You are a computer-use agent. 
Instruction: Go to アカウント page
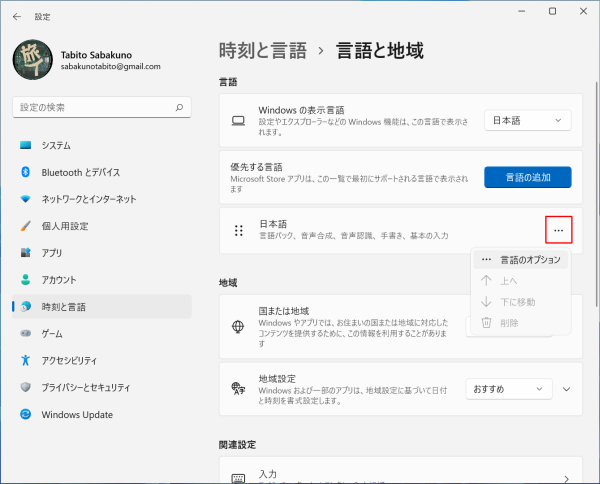pyautogui.click(x=102, y=280)
